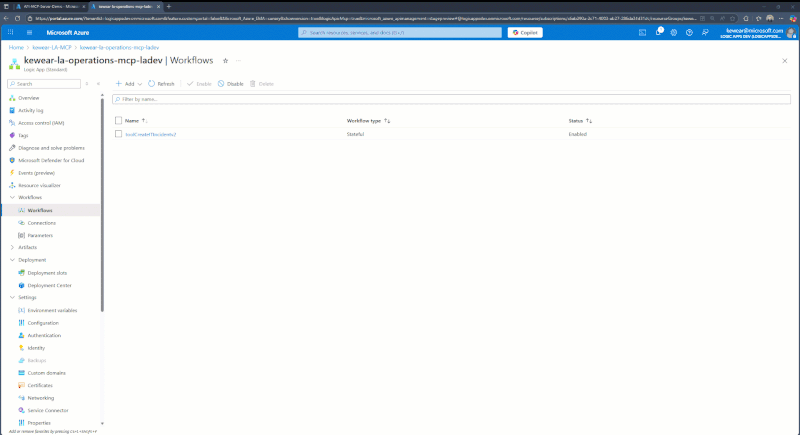The width and height of the screenshot is (800, 435).
Task: Sort the table by Name column
Action: (x=136, y=121)
